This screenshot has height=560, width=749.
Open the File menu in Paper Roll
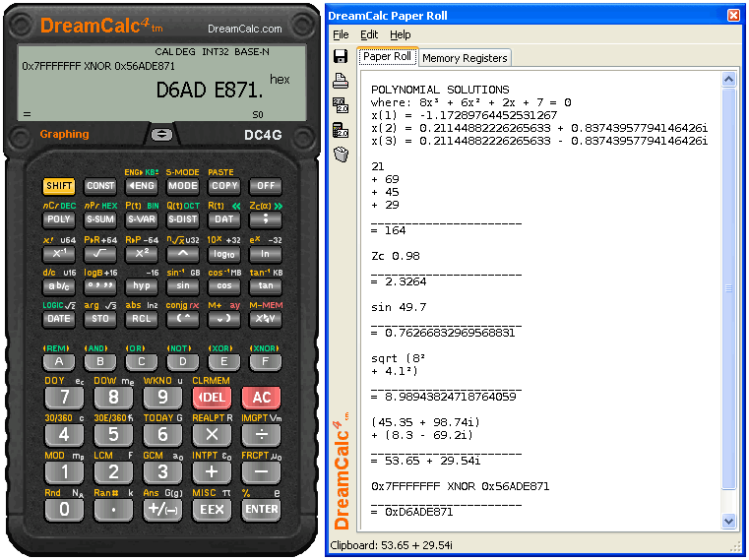click(341, 34)
